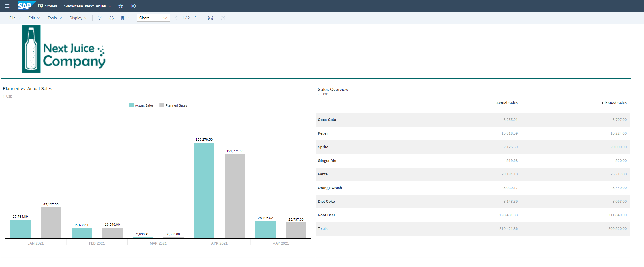Close the story with the circled X icon

[133, 6]
